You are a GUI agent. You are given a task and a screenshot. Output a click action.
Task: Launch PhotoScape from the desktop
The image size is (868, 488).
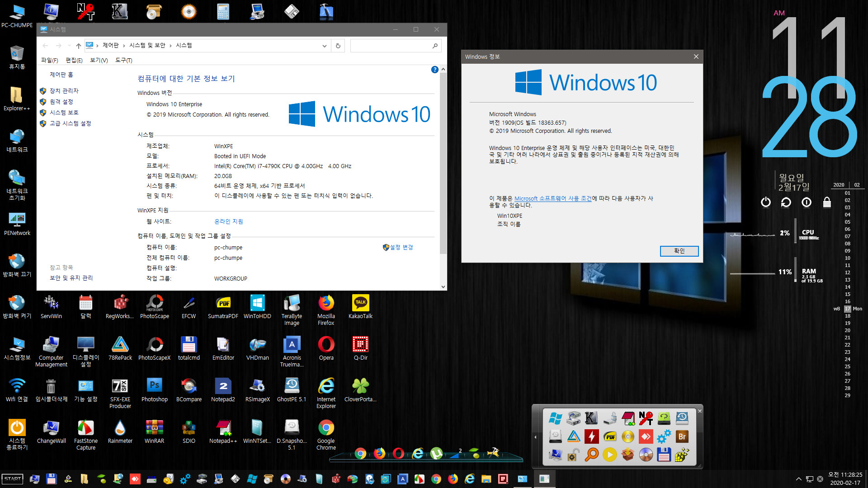click(155, 307)
